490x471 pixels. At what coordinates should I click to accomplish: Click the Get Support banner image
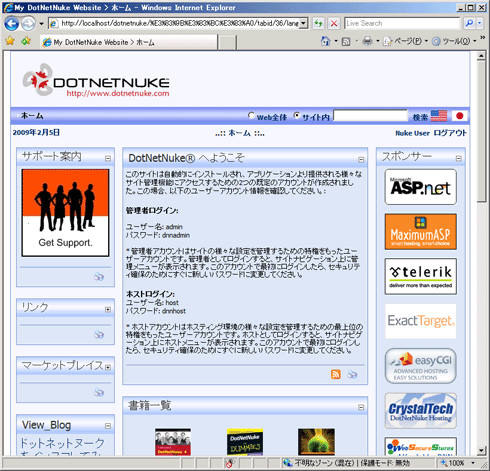(65, 213)
